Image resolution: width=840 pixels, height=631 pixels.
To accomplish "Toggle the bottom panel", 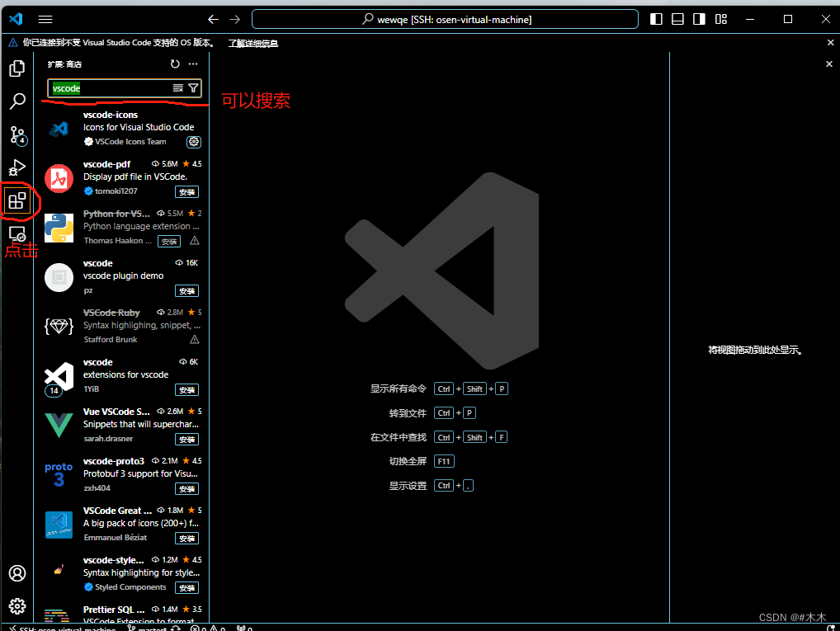I will click(x=677, y=19).
